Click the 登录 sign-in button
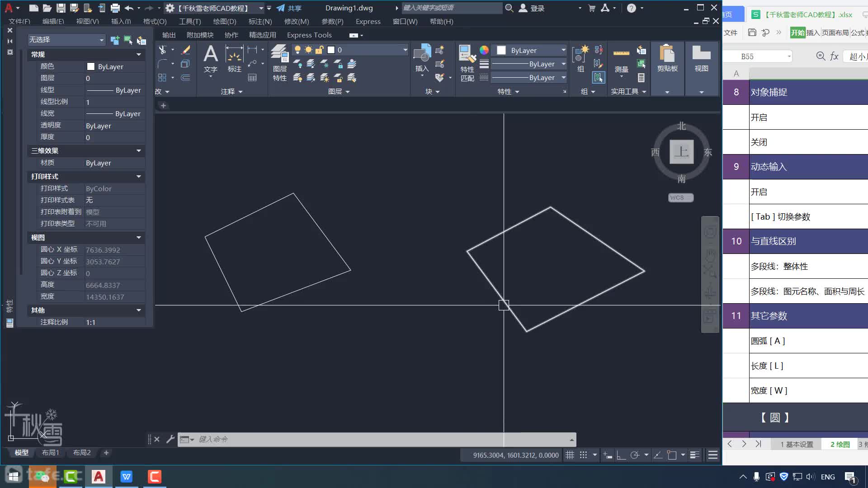The image size is (868, 488). click(x=532, y=8)
